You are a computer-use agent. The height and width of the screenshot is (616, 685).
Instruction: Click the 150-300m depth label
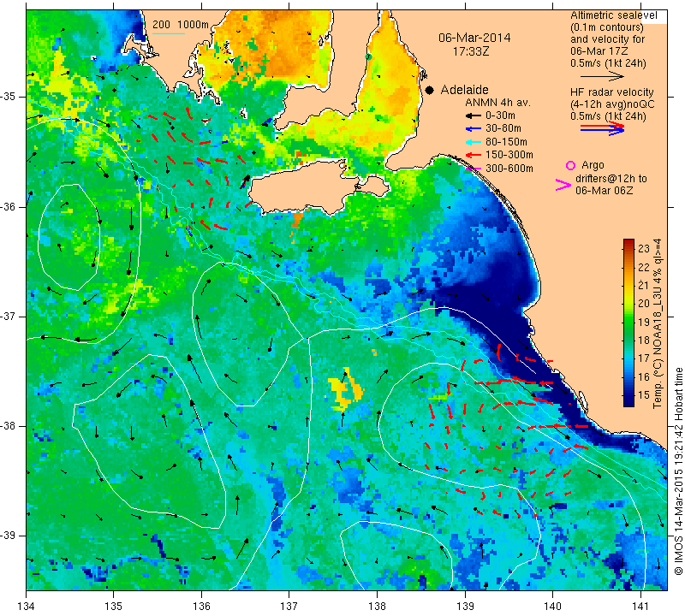click(x=509, y=155)
